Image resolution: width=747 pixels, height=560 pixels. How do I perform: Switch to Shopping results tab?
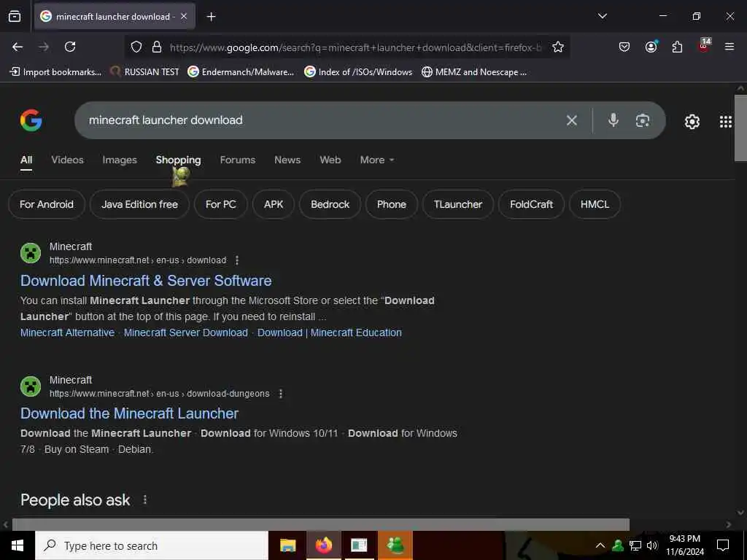coord(178,160)
